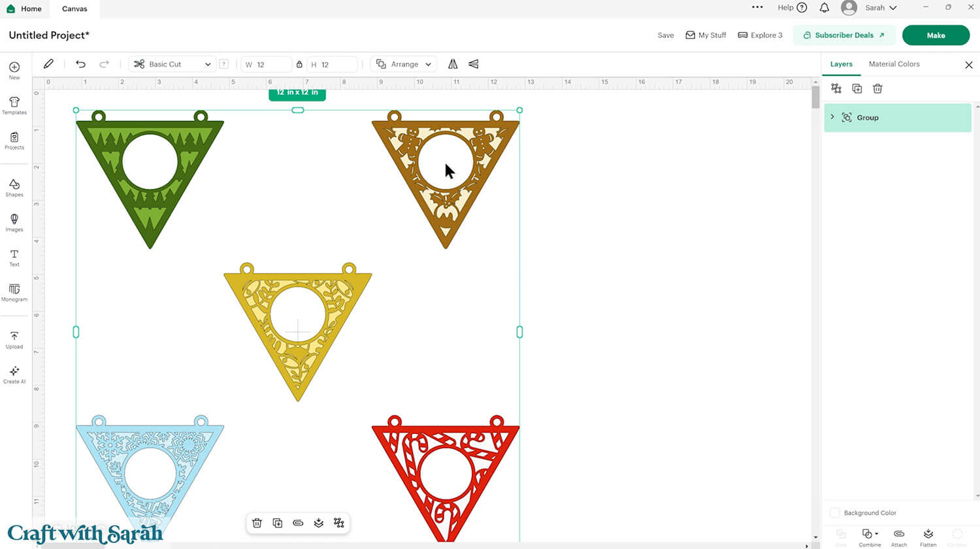This screenshot has height=549, width=980.
Task: Open the Arrange dropdown
Action: [403, 64]
